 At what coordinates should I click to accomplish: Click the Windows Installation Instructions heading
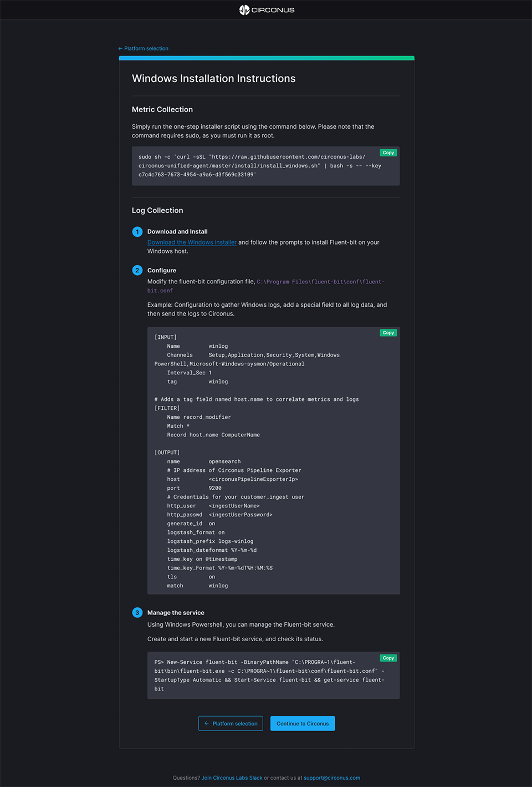[213, 79]
